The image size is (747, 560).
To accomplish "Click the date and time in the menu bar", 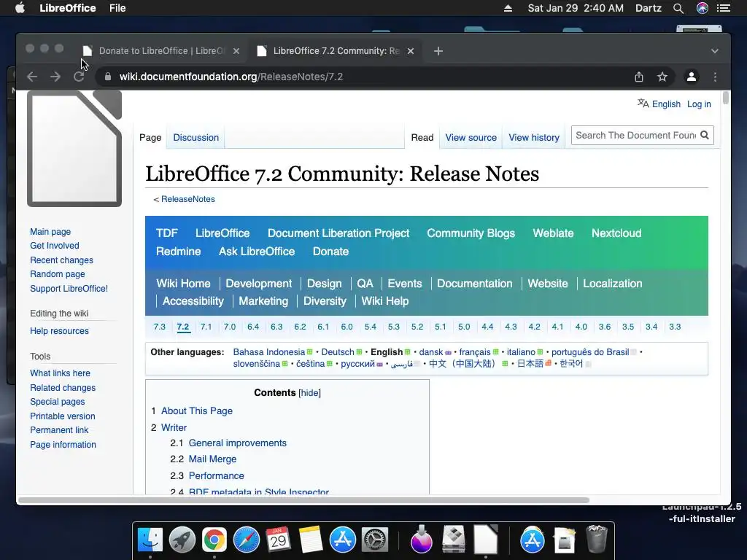I will [576, 8].
